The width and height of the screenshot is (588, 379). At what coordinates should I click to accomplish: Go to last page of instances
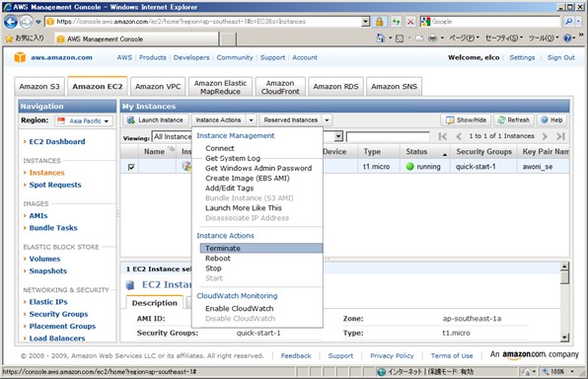560,136
